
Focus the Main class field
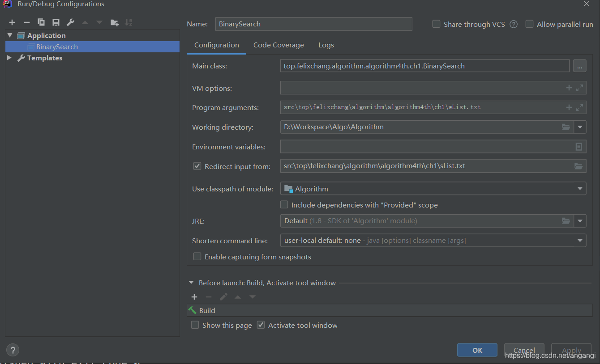[424, 66]
